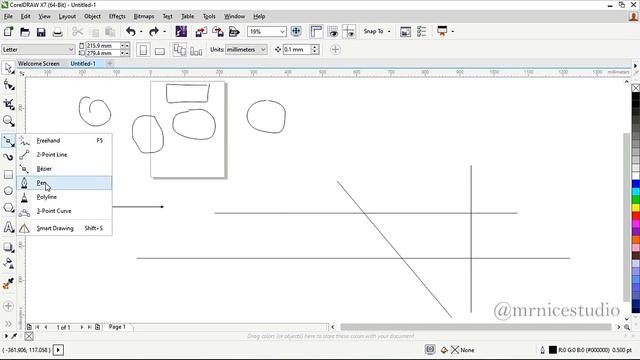Select the Crop tool
Screen dimensions: 640x360
point(8,103)
